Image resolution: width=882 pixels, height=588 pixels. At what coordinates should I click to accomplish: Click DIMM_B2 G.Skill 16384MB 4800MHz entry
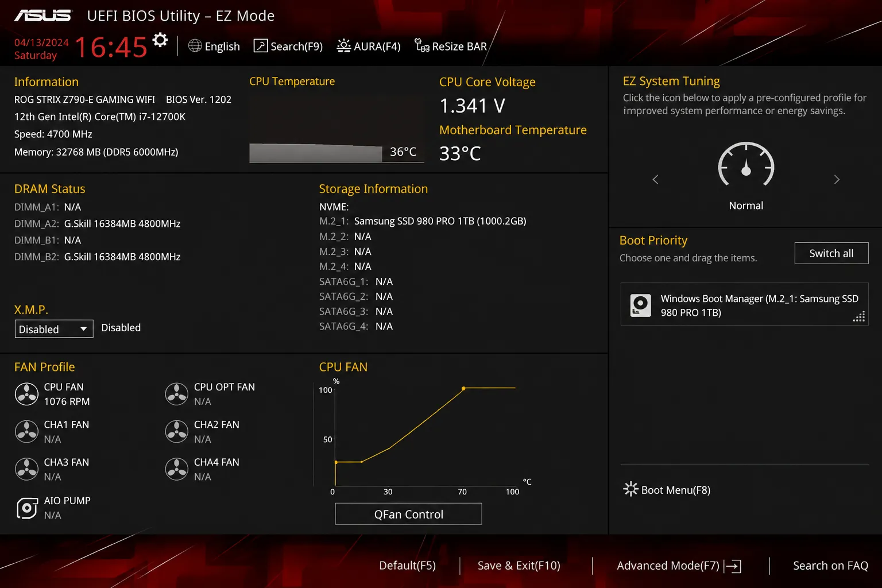(x=98, y=257)
